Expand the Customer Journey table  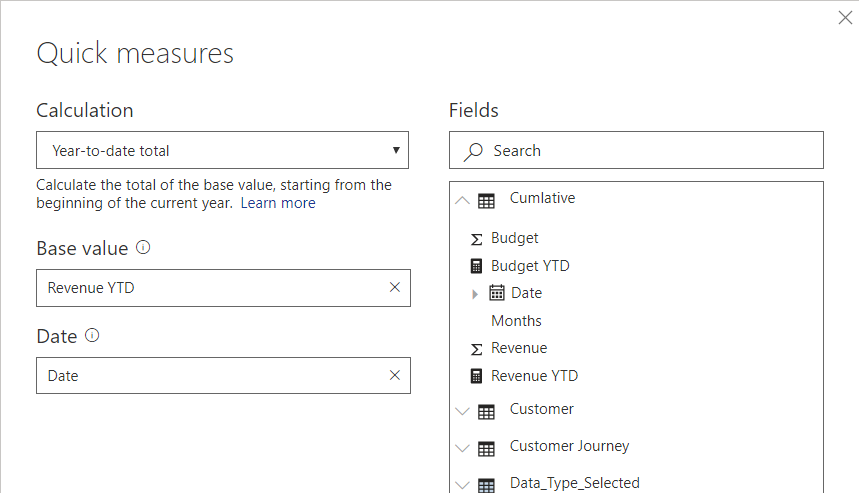[x=462, y=448]
